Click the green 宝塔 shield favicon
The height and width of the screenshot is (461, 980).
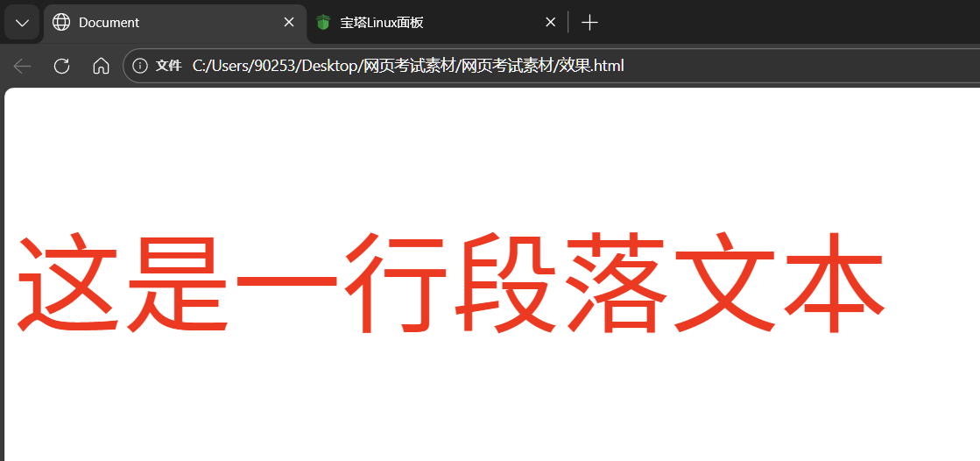click(x=324, y=22)
